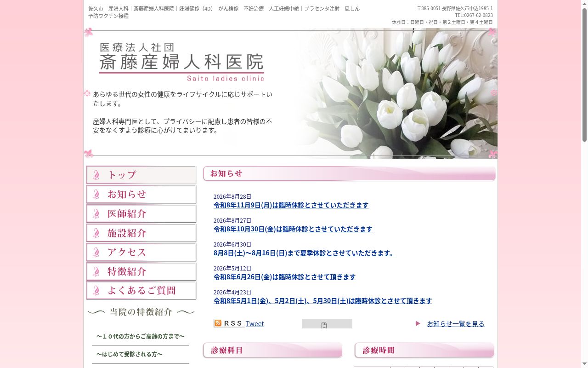Screen dimensions: 588x368
Task: Select アクセス in the sidebar menu
Action: pos(141,253)
